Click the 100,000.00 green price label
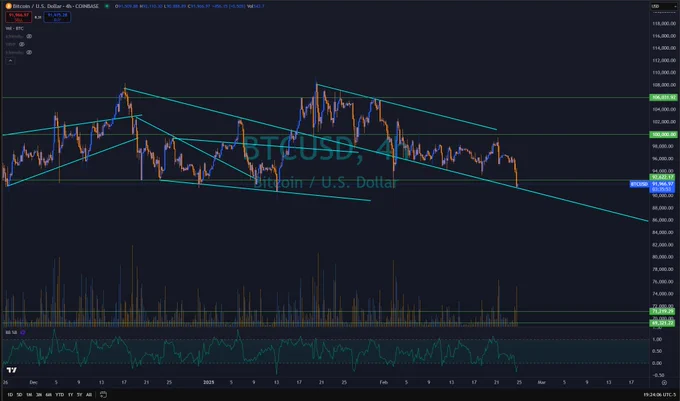 [663, 135]
